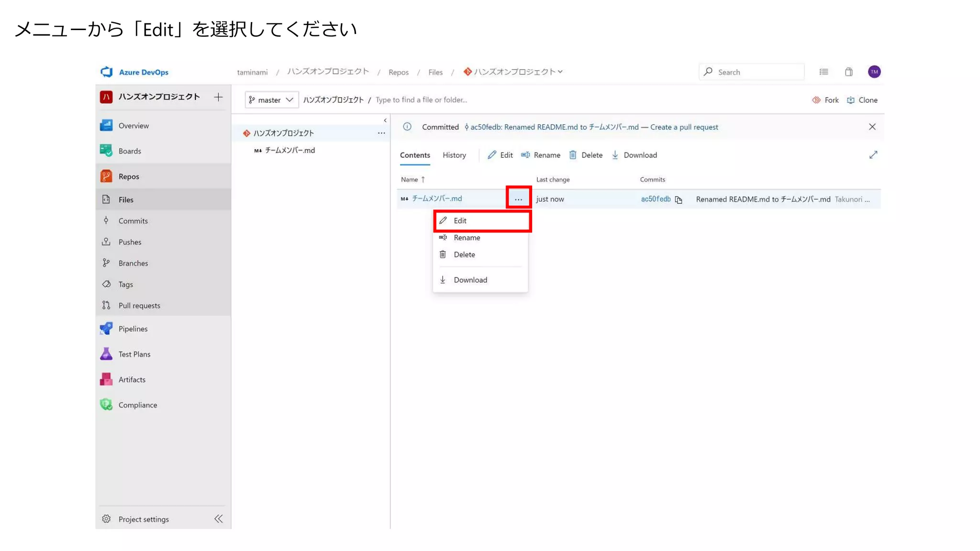Click the ac50fedb commit hash in table
Image resolution: width=980 pixels, height=551 pixels.
point(656,199)
